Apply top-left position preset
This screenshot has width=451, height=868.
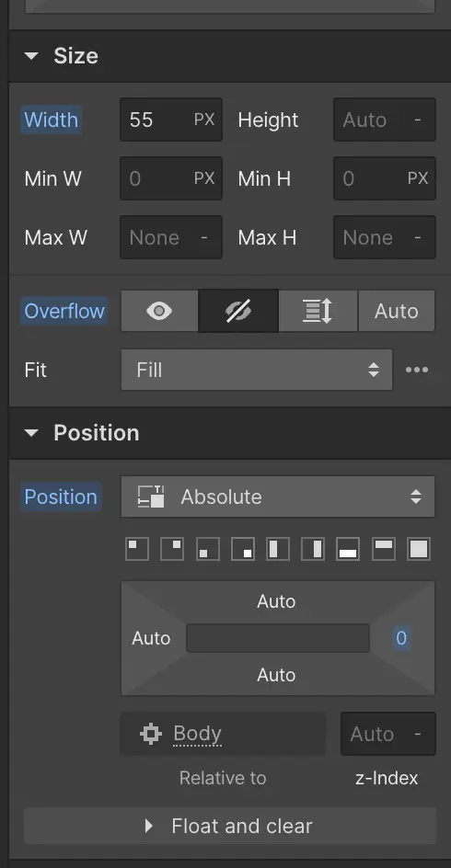pyautogui.click(x=137, y=549)
